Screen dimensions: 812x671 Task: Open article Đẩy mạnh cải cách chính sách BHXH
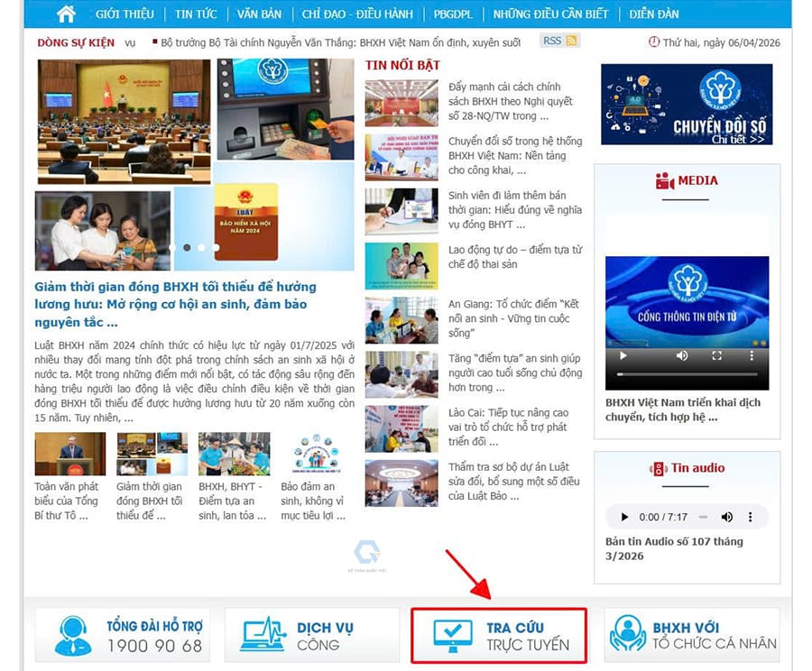coord(511,102)
